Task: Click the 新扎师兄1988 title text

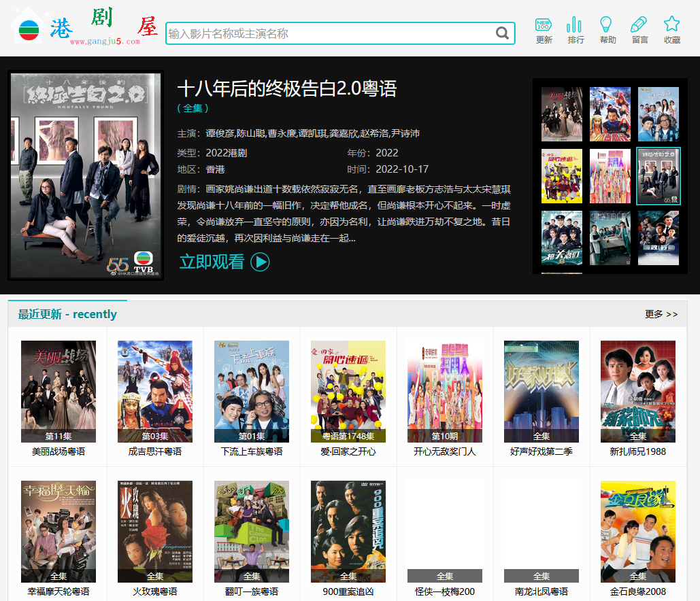Action: point(638,451)
